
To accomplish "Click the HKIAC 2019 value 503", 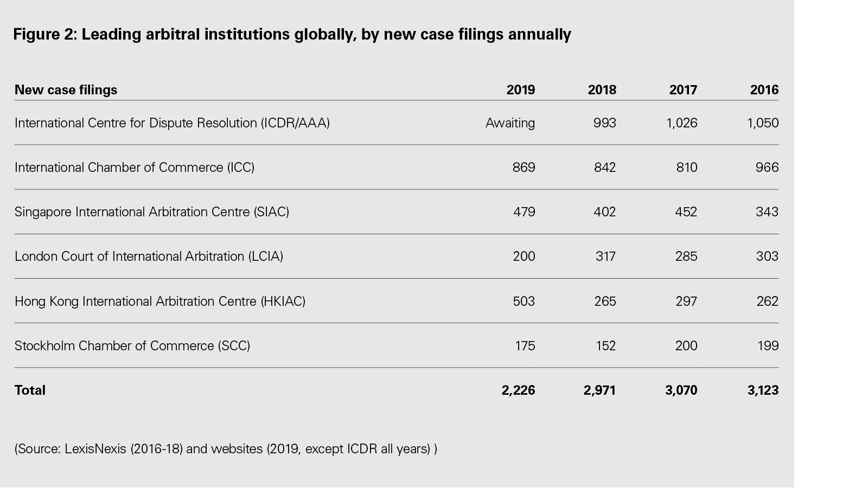I will click(524, 301).
